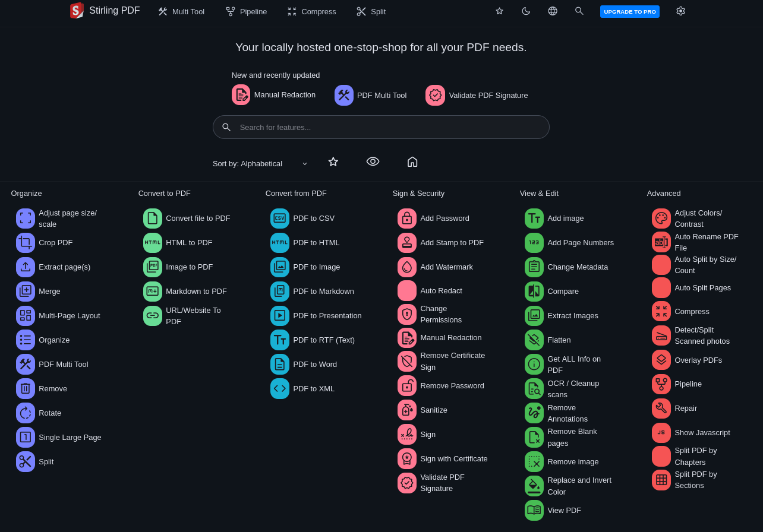
Task: Open the Adjust Colors/Contrast palette icon
Action: 661,218
